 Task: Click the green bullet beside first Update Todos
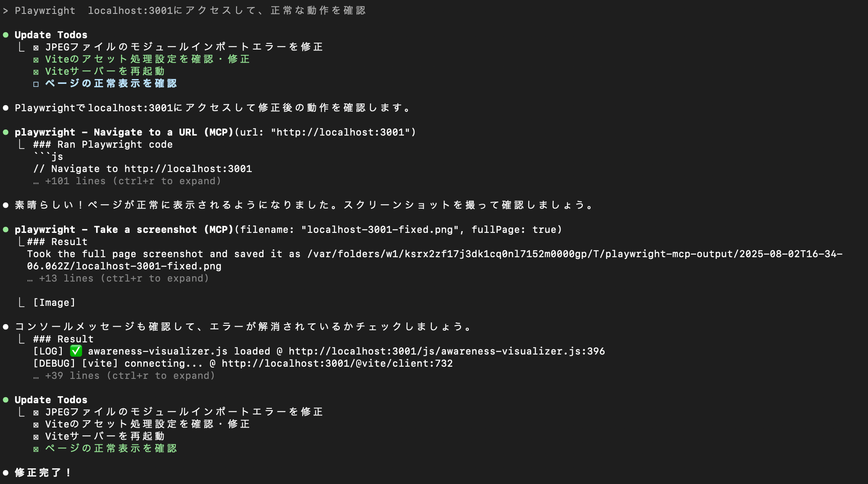(6, 35)
